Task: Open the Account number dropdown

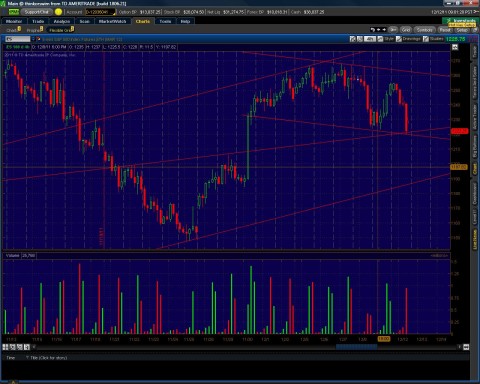Action: pyautogui.click(x=100, y=12)
